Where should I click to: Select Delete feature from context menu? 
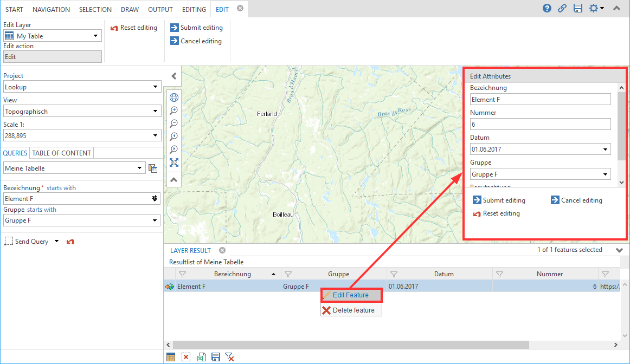click(351, 310)
